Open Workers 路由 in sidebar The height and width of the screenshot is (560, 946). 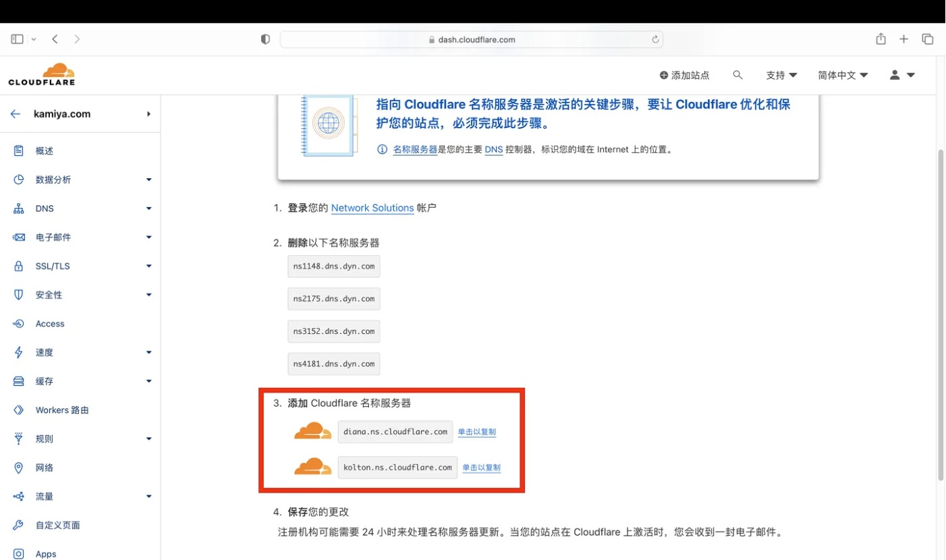(62, 410)
